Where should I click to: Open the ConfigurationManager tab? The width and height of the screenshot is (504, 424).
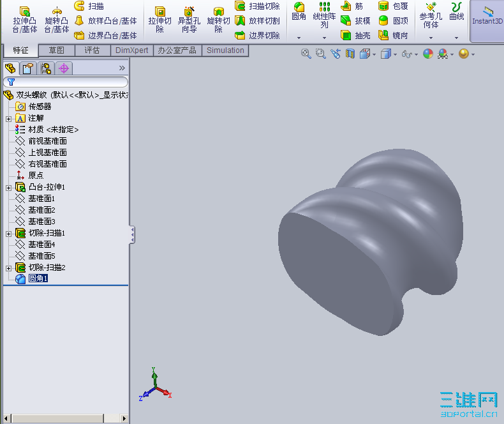(x=46, y=68)
